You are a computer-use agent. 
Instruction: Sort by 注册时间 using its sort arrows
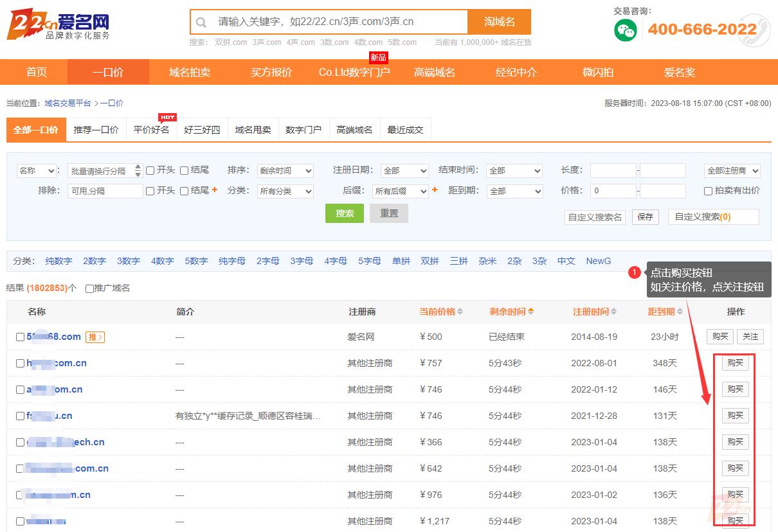click(613, 312)
